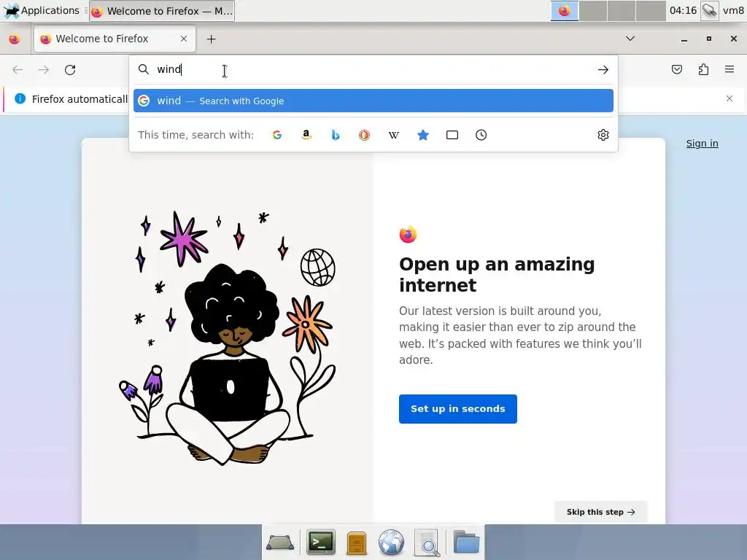Open the vm8 user menu
The height and width of the screenshot is (560, 747).
tap(733, 10)
